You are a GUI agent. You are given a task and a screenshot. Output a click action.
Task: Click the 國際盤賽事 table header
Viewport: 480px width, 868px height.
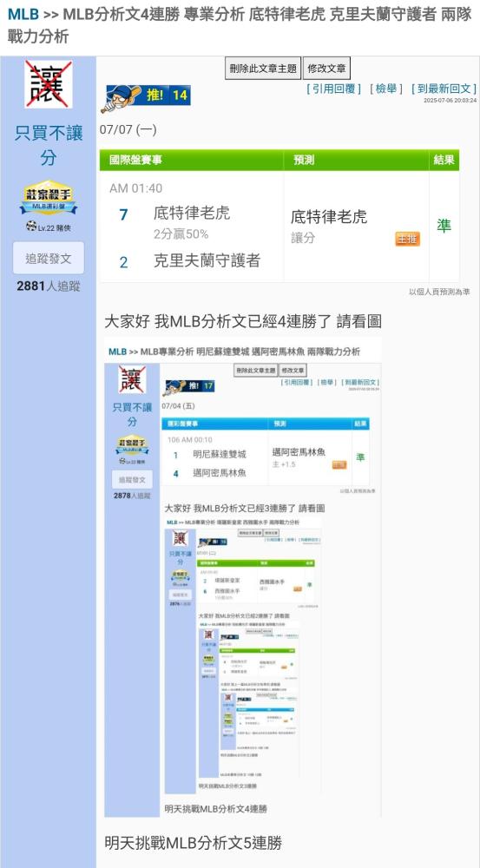pos(136,160)
